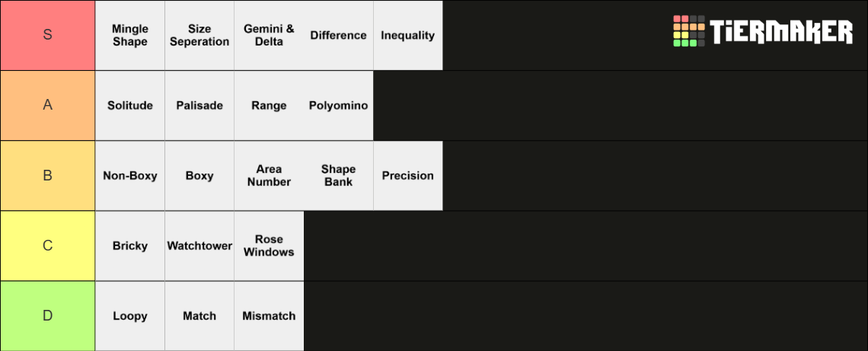Viewport: 868px width, 351px height.
Task: Select the yellow C tier label
Action: pos(48,246)
